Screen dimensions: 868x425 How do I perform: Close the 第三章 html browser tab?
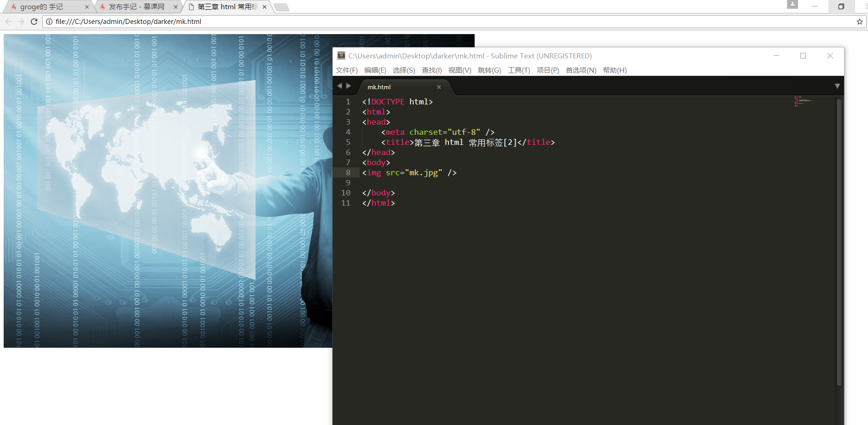pos(264,7)
